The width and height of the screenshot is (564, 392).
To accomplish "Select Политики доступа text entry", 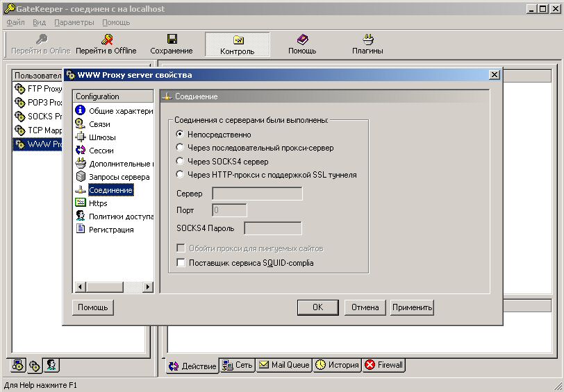I will (121, 216).
